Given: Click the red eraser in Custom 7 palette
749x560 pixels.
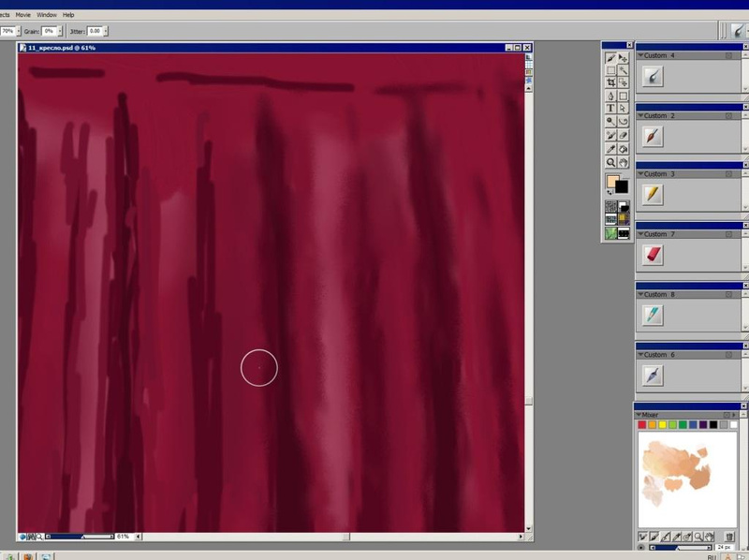Looking at the screenshot, I should [653, 255].
